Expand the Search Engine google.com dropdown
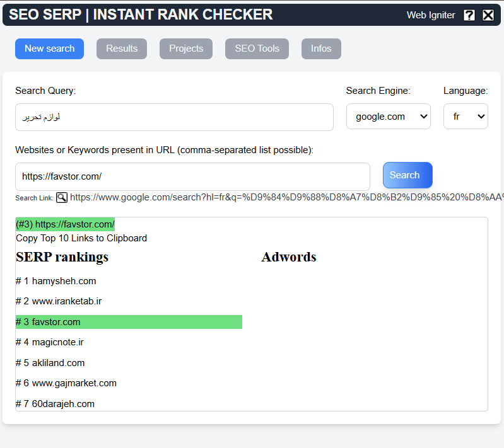Screen dimensions: 504x448 (389, 117)
